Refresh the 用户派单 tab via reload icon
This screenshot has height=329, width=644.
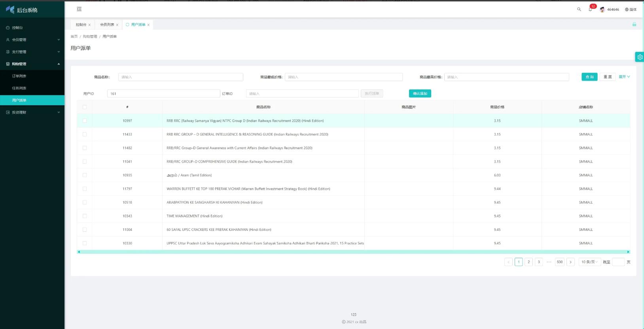click(x=127, y=25)
